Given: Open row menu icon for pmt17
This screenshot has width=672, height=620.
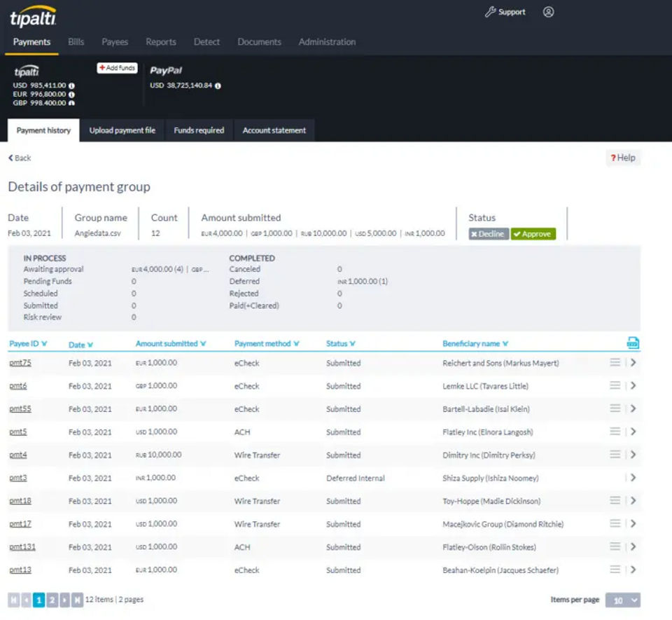Looking at the screenshot, I should (x=615, y=524).
